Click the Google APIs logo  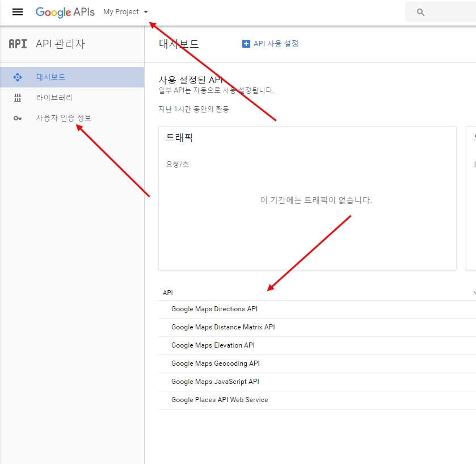point(65,12)
